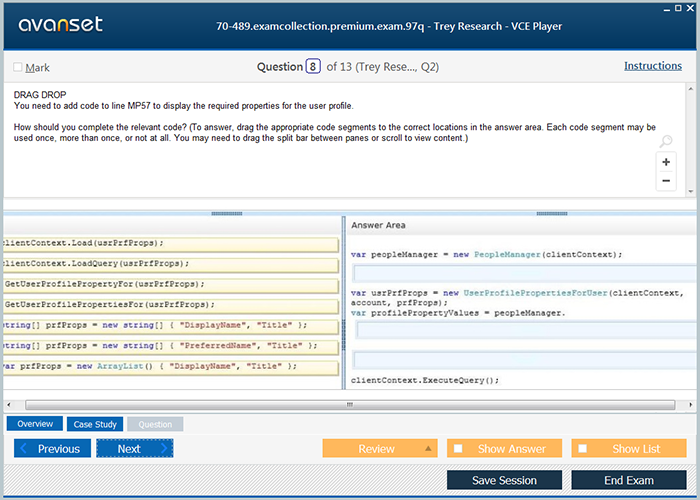Click drop box above clientContext.ExecuteQuery
This screenshot has width=700, height=500.
(526, 360)
